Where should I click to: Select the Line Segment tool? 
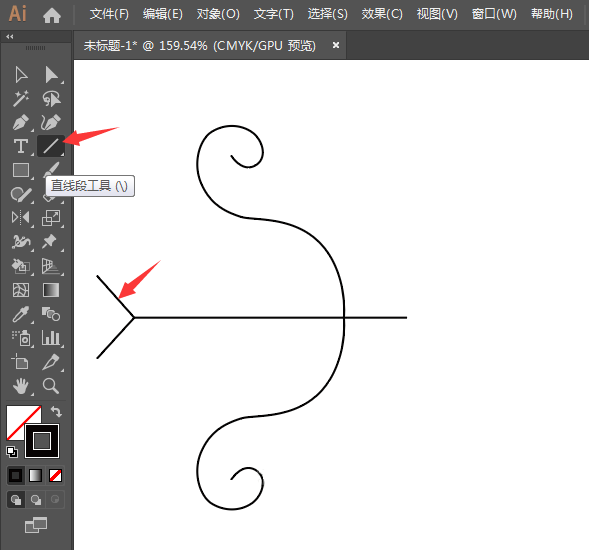pyautogui.click(x=51, y=146)
